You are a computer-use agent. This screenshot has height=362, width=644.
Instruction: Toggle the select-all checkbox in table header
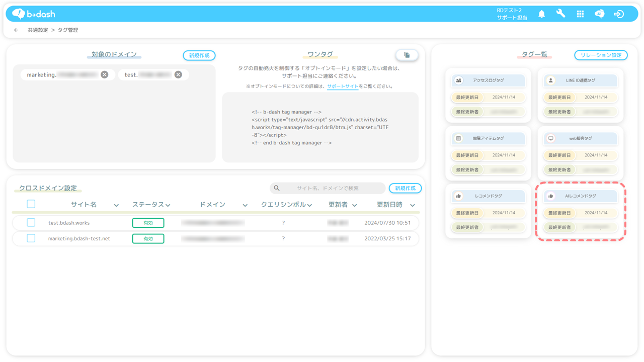pos(31,204)
